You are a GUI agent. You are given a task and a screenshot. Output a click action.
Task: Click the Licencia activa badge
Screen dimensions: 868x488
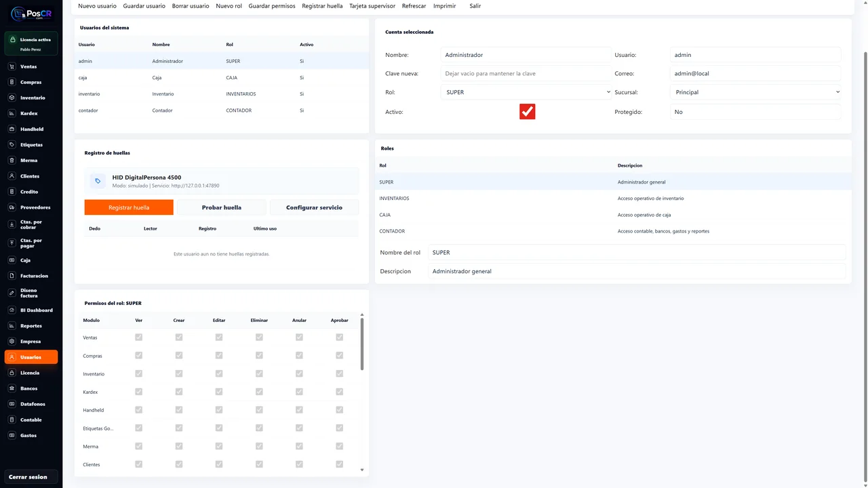point(31,44)
